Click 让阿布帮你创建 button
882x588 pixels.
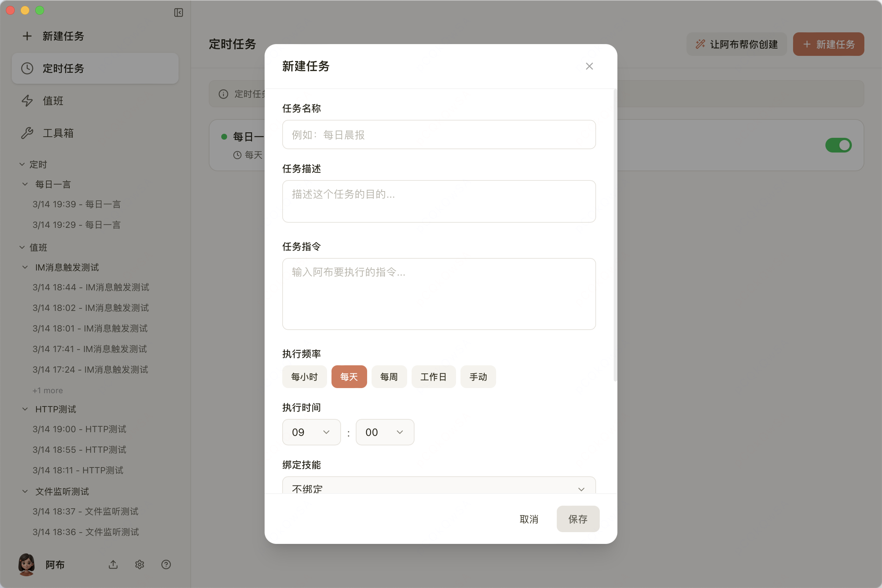click(736, 44)
